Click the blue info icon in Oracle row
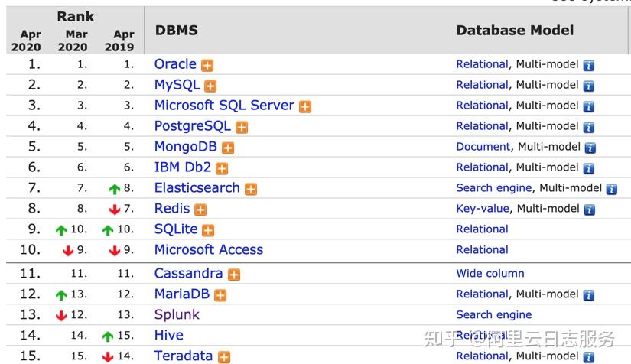 click(588, 66)
